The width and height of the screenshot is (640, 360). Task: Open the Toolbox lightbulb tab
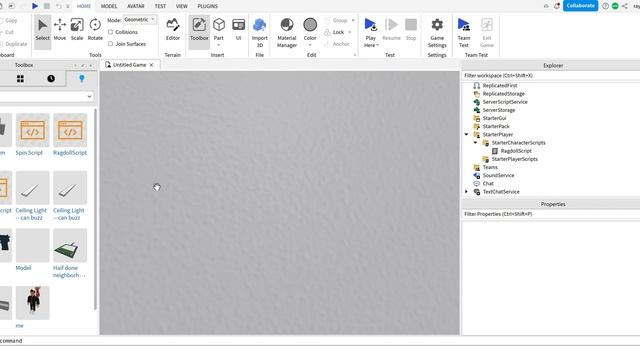pos(82,79)
